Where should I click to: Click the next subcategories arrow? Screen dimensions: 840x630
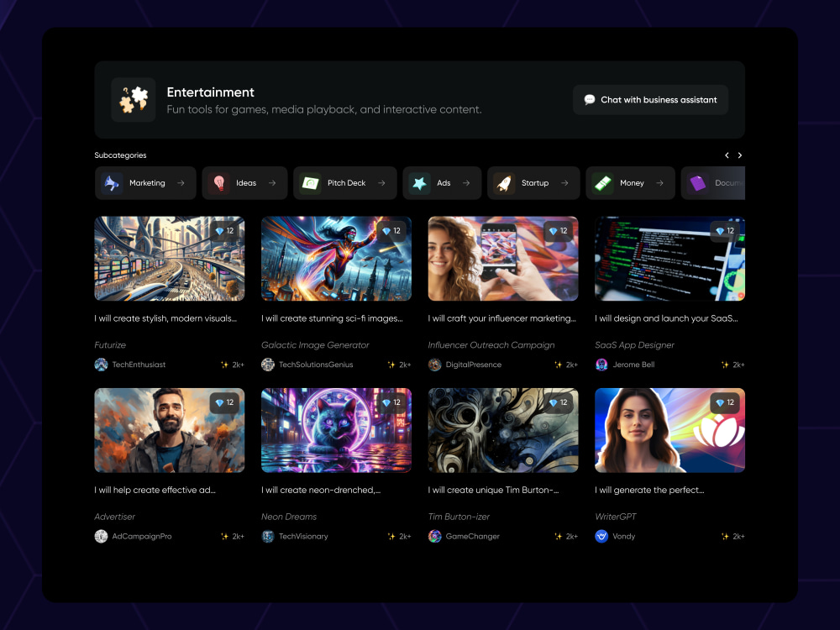pyautogui.click(x=740, y=155)
